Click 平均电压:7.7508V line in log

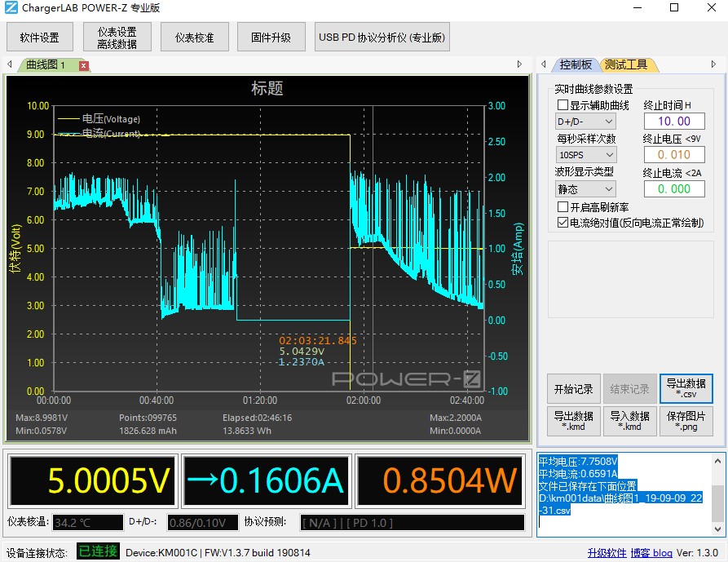577,461
